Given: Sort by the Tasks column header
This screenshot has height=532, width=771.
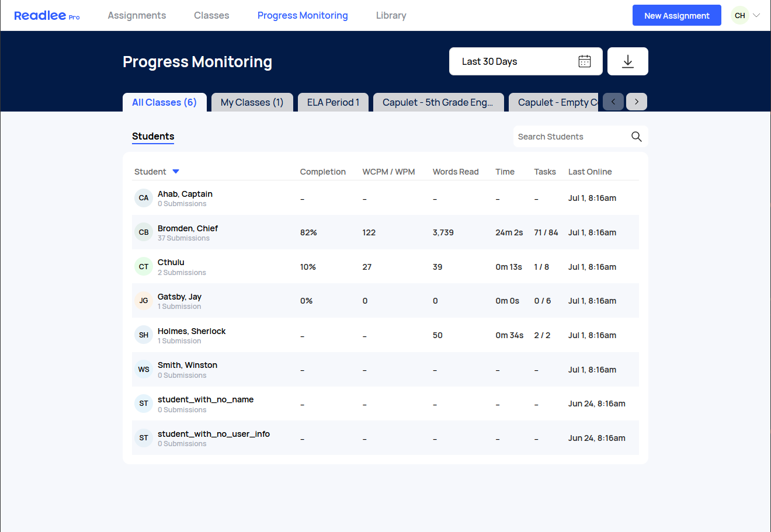Looking at the screenshot, I should (544, 172).
